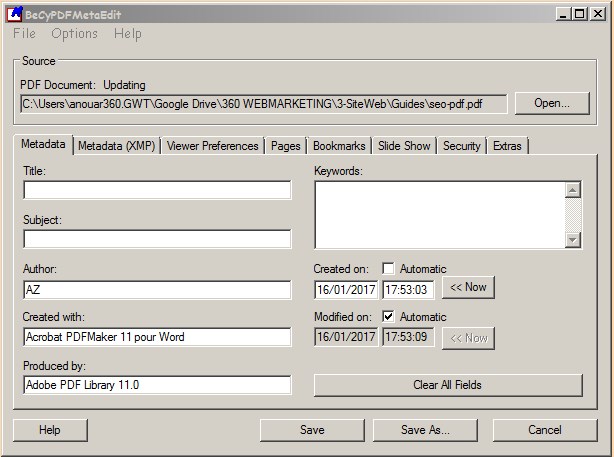614x457 pixels.
Task: Enable Automatic for Created on
Action: point(388,269)
